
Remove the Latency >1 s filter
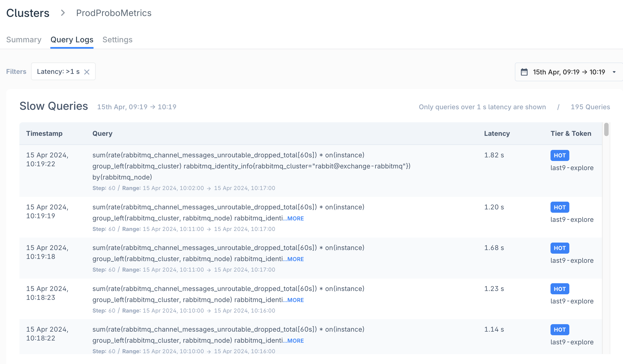[x=87, y=72]
